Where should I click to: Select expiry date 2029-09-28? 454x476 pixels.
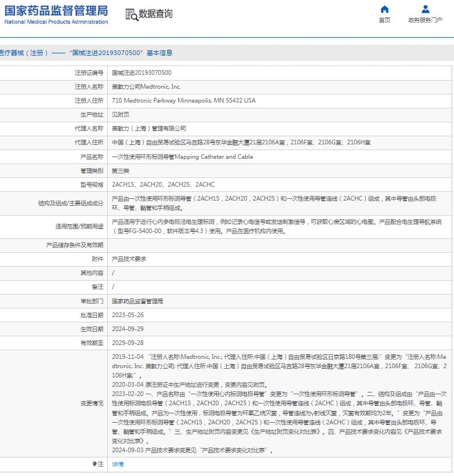pyautogui.click(x=128, y=343)
